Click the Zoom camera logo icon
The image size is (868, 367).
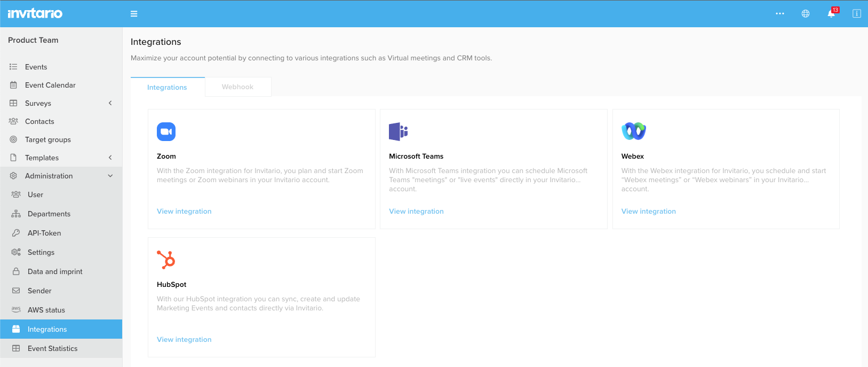(166, 131)
